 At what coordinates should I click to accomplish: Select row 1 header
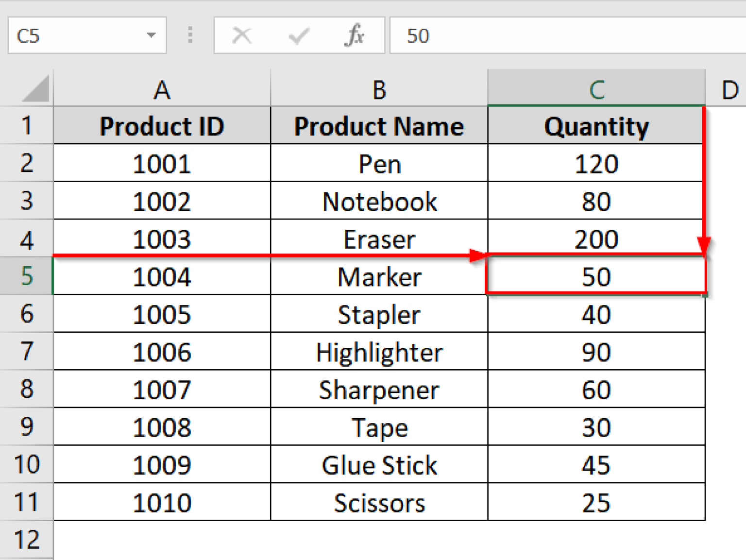[27, 125]
